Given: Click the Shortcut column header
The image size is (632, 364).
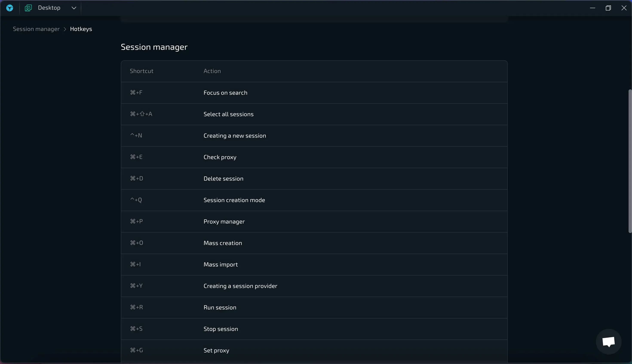Looking at the screenshot, I should [141, 71].
